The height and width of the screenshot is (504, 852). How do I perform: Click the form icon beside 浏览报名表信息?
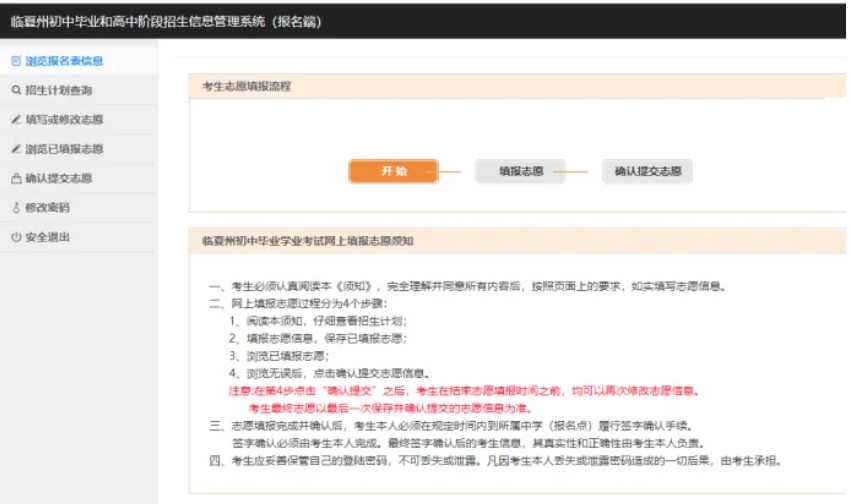point(15,61)
